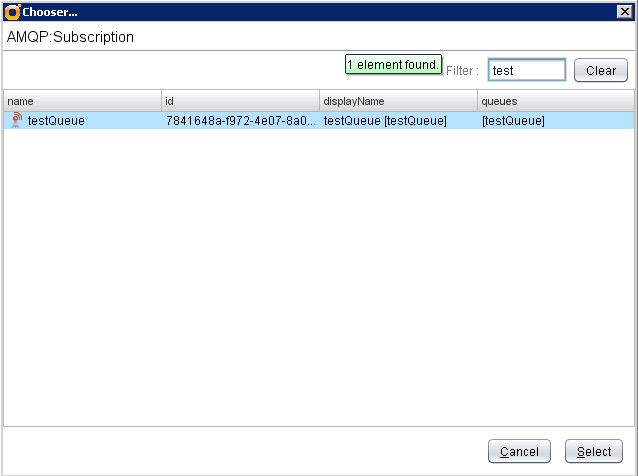Click the id cell starting with 7841648a

[x=240, y=121]
